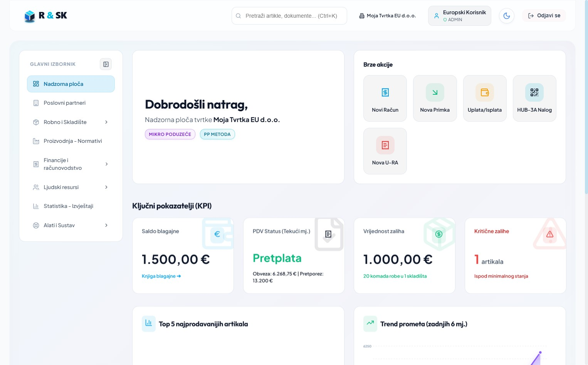The height and width of the screenshot is (365, 588).
Task: Click the chart icon beside Top 5 najprodavanijih
Action: (x=149, y=324)
